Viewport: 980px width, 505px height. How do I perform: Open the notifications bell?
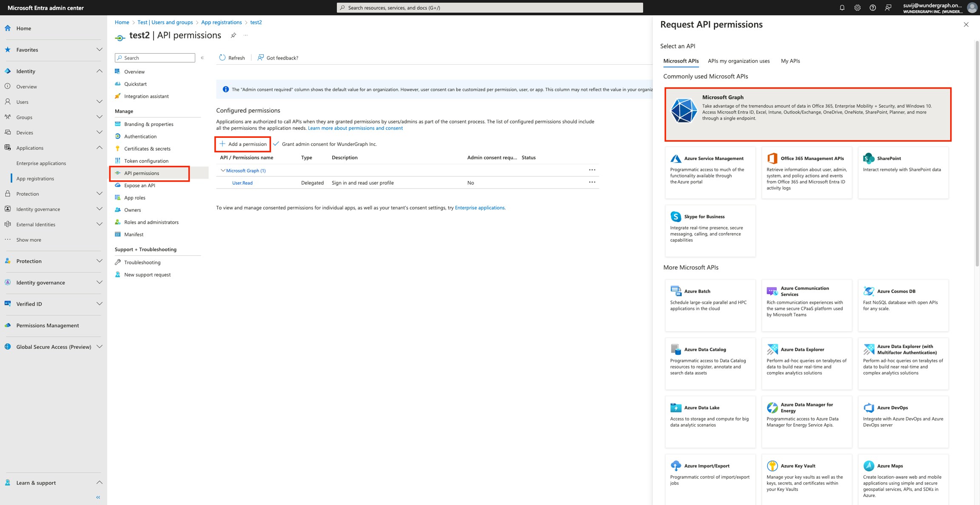pyautogui.click(x=841, y=7)
